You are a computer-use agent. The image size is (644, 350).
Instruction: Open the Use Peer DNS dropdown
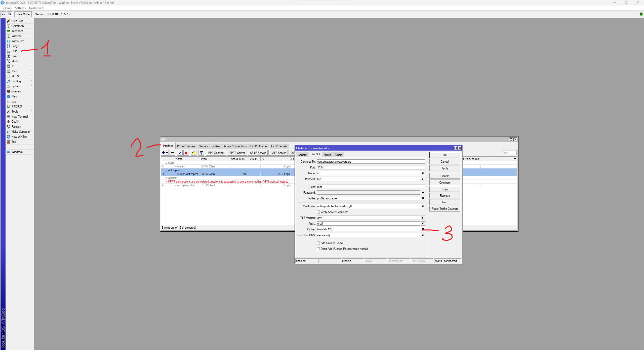(x=423, y=235)
